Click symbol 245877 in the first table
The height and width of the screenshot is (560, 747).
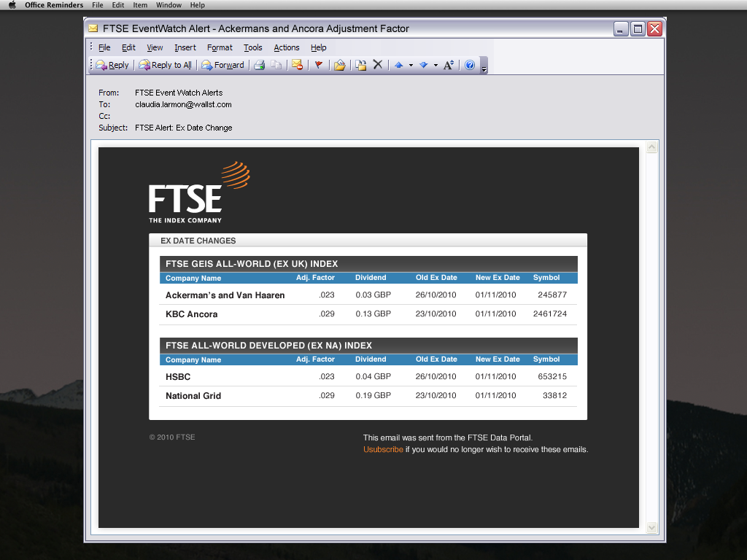click(x=552, y=295)
